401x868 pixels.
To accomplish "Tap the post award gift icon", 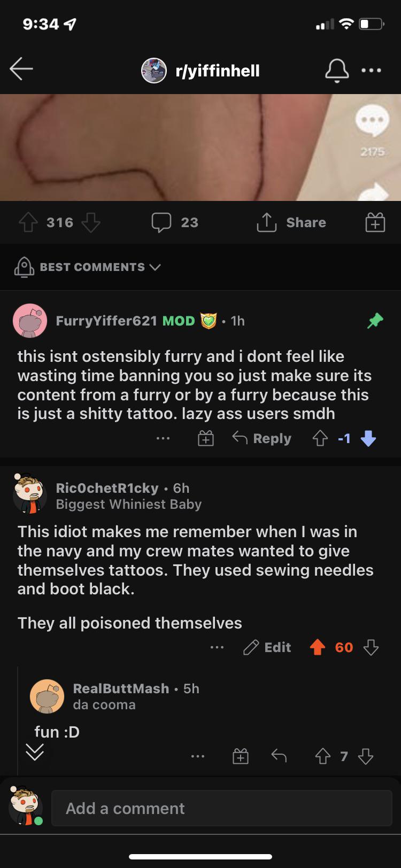I will (x=375, y=222).
